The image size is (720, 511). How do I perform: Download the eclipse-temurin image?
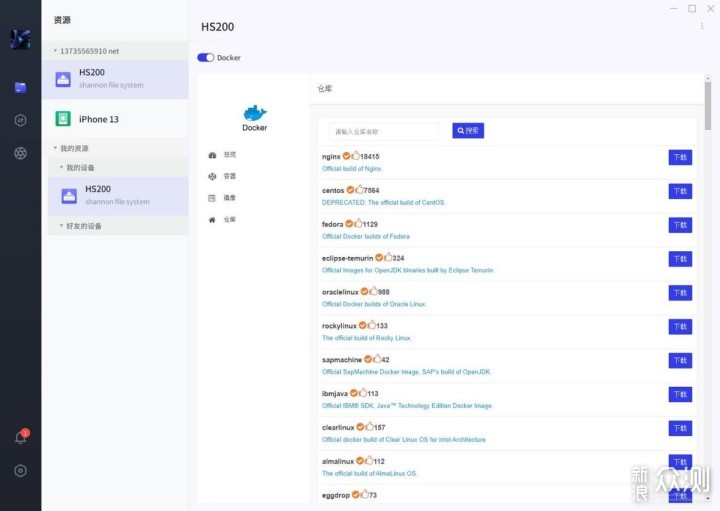tap(680, 259)
